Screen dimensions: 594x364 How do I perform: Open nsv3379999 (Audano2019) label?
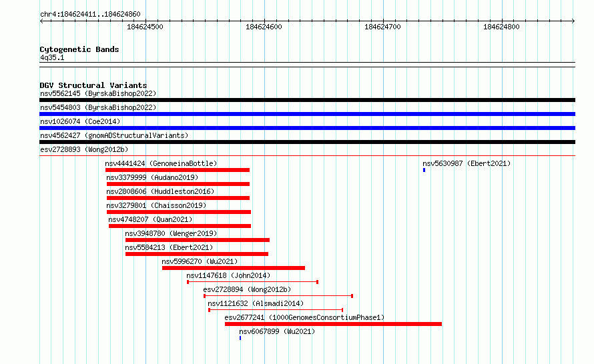point(152,177)
